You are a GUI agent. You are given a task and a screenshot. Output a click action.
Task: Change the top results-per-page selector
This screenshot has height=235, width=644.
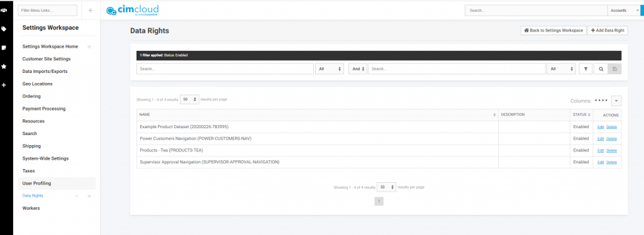(190, 99)
